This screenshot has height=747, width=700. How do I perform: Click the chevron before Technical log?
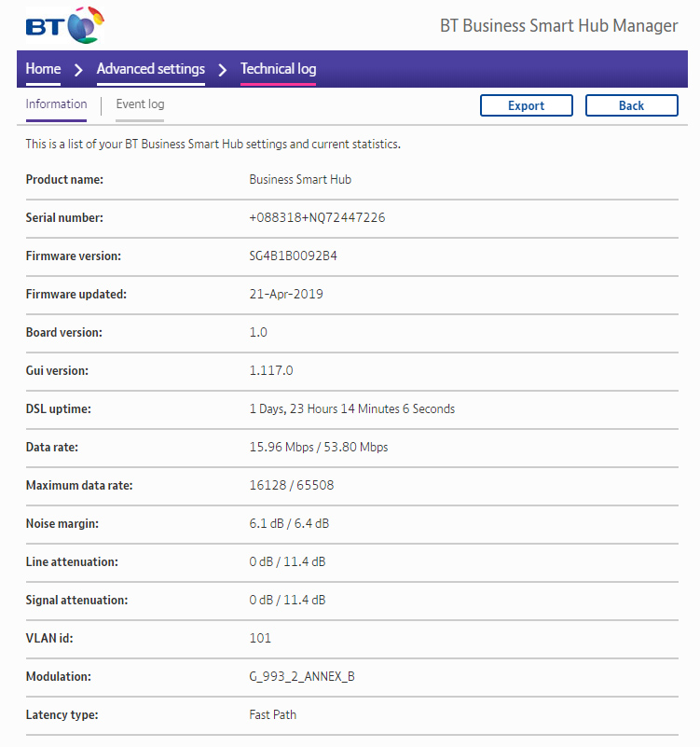(x=223, y=69)
